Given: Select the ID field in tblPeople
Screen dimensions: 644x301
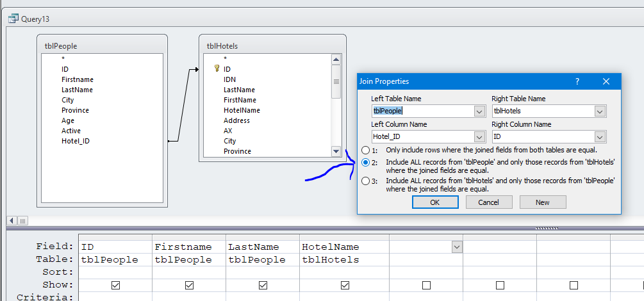Looking at the screenshot, I should pyautogui.click(x=65, y=69).
